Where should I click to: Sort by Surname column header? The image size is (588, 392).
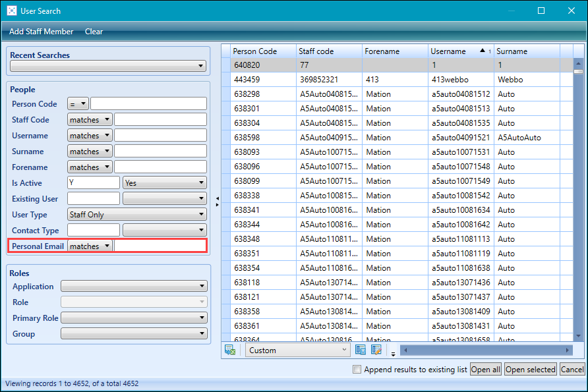coord(527,51)
